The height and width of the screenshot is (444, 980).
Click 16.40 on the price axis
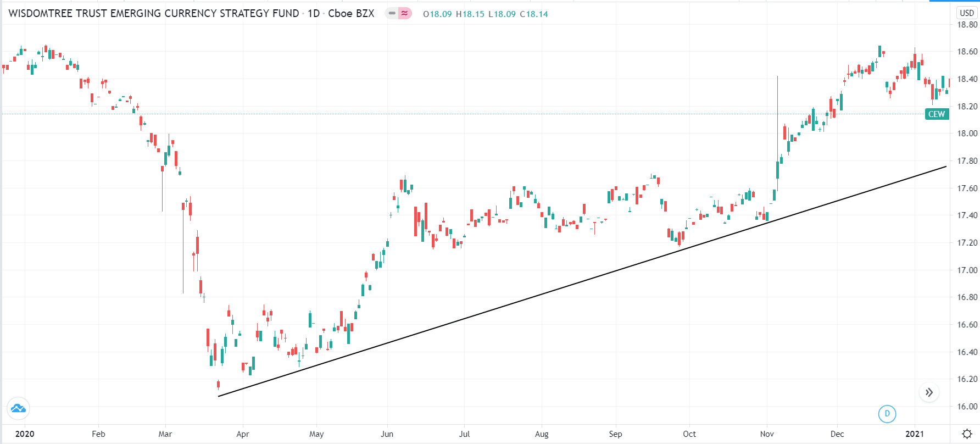coord(967,352)
